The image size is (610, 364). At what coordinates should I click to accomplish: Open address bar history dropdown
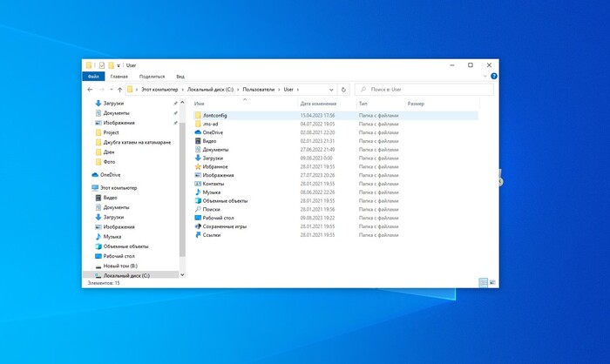pyautogui.click(x=331, y=89)
